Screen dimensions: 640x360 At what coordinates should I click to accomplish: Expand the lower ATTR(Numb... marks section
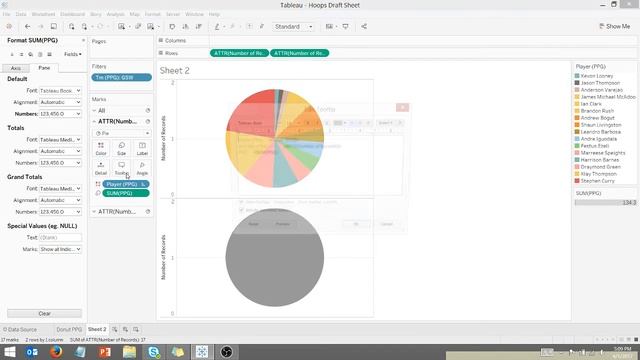pos(94,211)
